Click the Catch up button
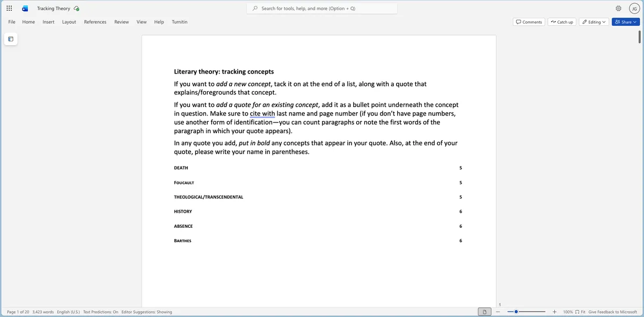This screenshot has width=644, height=317. point(561,22)
